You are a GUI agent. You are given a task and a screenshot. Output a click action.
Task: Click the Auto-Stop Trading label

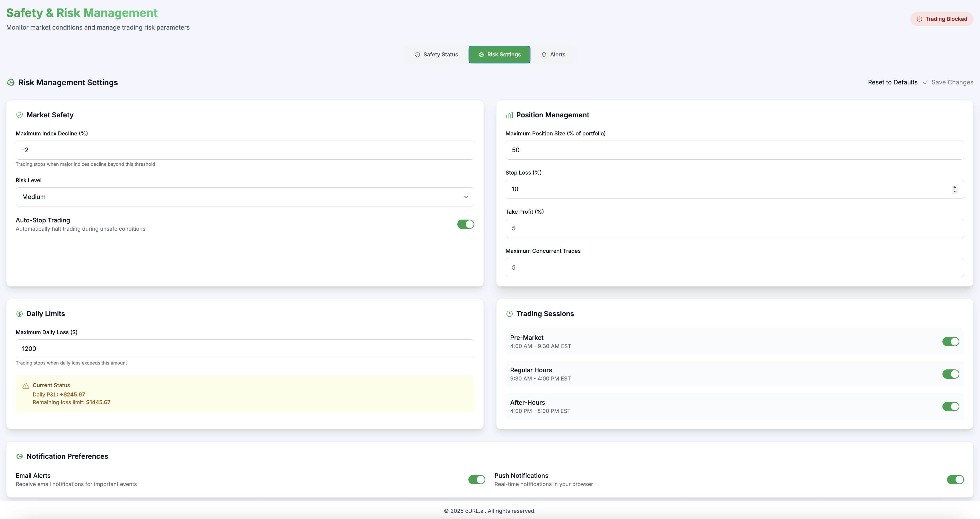pos(43,220)
